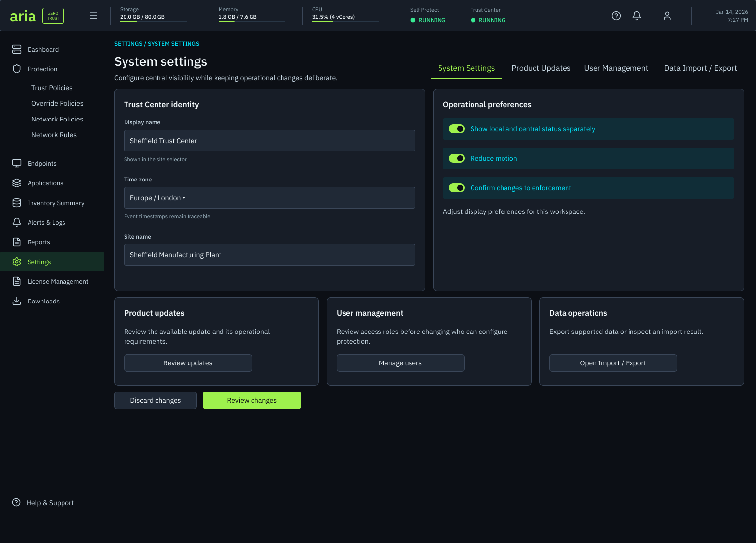Open the Time zone Europe / London dropdown
This screenshot has height=543, width=756.
(x=270, y=198)
